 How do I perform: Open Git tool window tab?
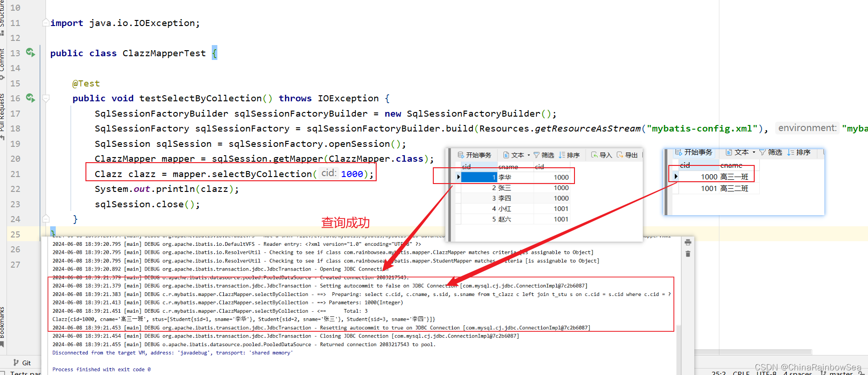click(x=22, y=363)
